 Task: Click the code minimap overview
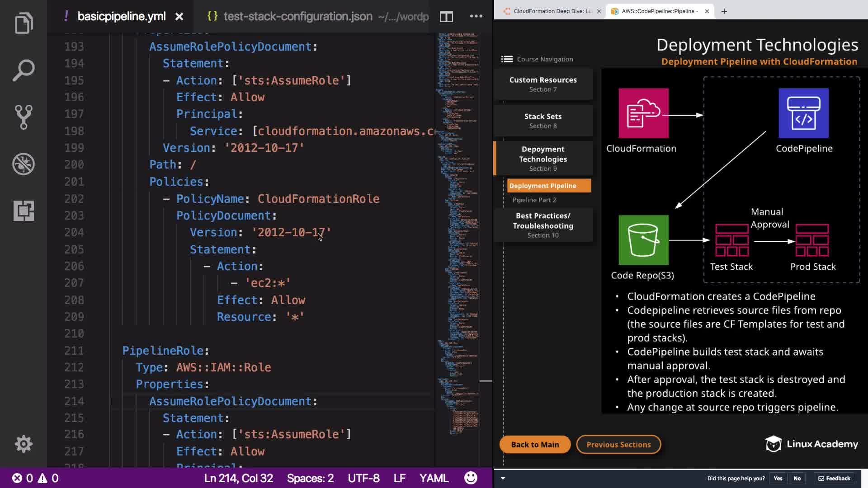tap(459, 226)
